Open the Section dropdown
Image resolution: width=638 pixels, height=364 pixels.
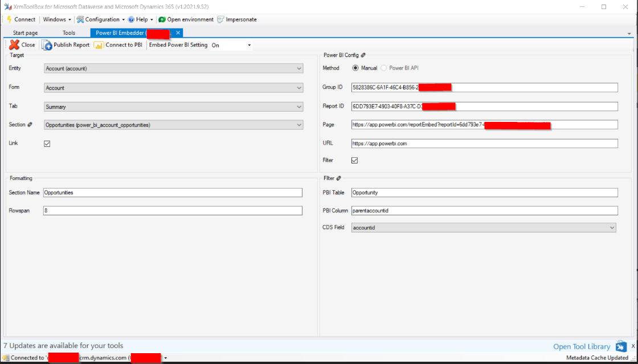tap(173, 125)
